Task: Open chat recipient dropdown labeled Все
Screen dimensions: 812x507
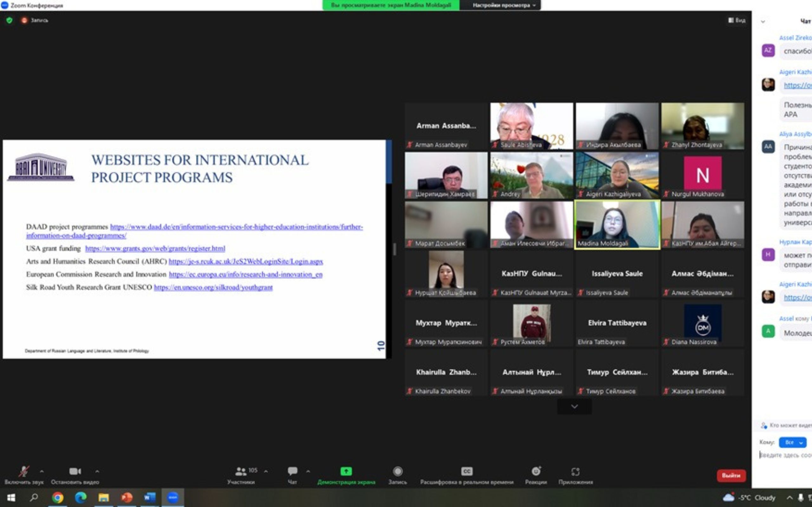Action: pos(792,442)
